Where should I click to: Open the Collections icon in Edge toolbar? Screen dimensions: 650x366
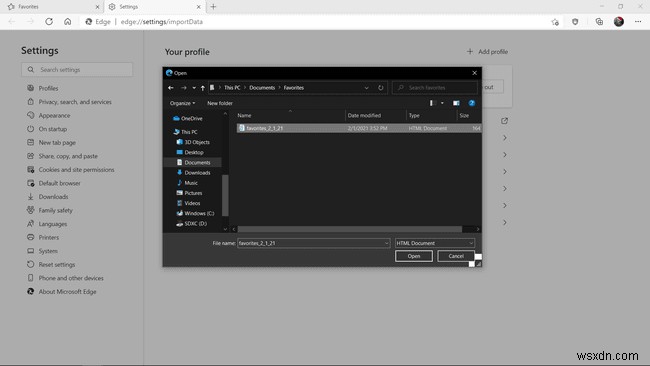pos(599,22)
